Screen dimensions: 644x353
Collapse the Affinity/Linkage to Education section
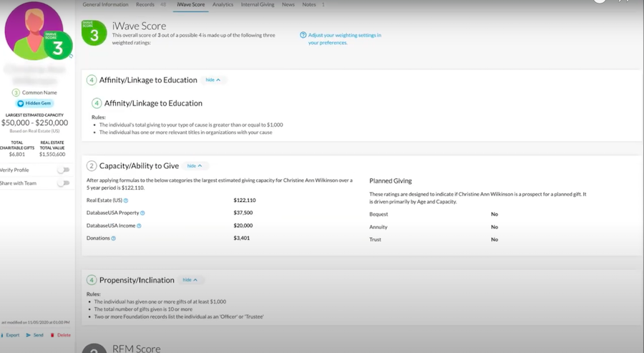tap(213, 79)
